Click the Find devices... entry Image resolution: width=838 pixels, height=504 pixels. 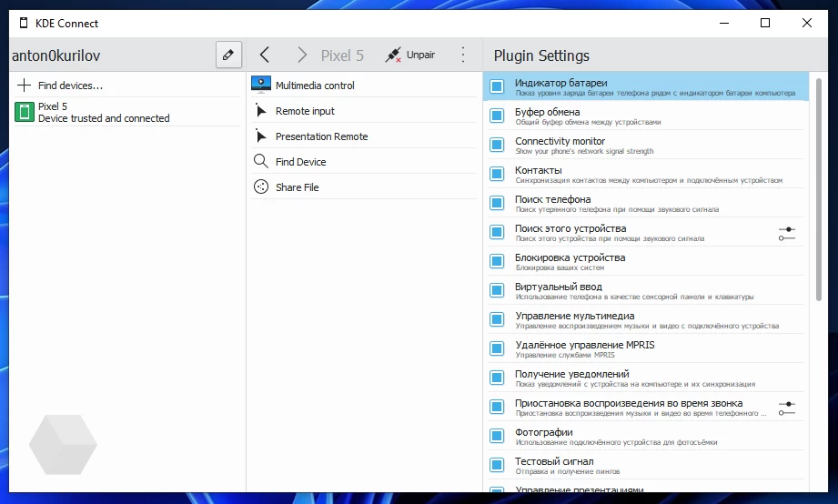pyautogui.click(x=70, y=86)
